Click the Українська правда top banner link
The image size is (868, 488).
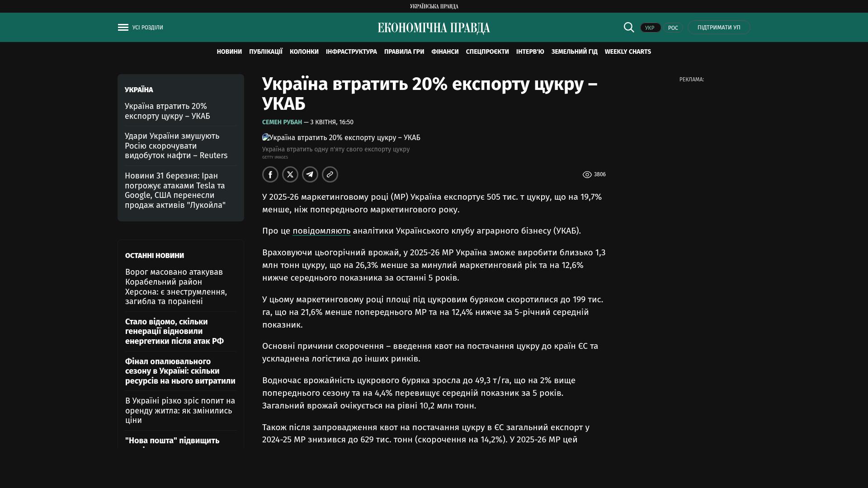(x=434, y=6)
